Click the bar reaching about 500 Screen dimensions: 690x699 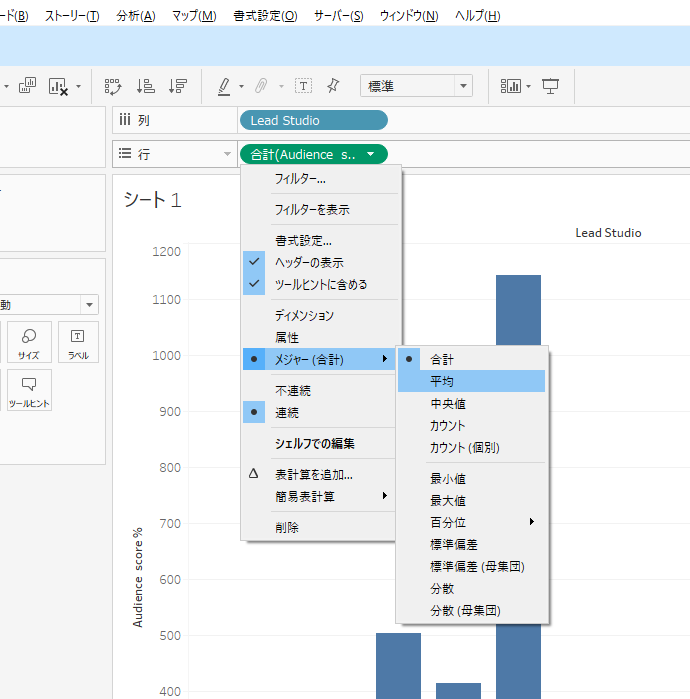click(398, 666)
